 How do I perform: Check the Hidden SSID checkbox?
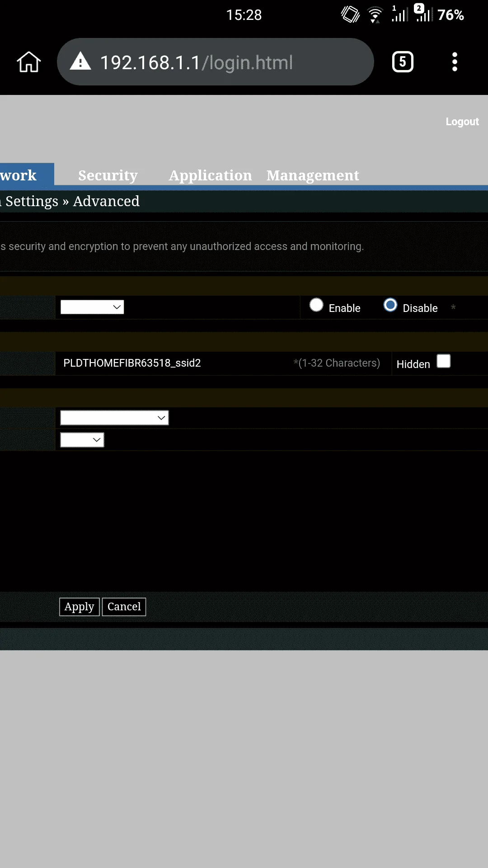pyautogui.click(x=444, y=361)
